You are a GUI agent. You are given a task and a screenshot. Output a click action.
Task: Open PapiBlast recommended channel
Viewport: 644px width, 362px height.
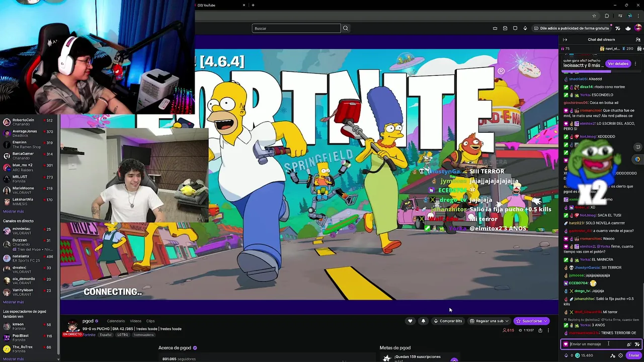pos(29,337)
